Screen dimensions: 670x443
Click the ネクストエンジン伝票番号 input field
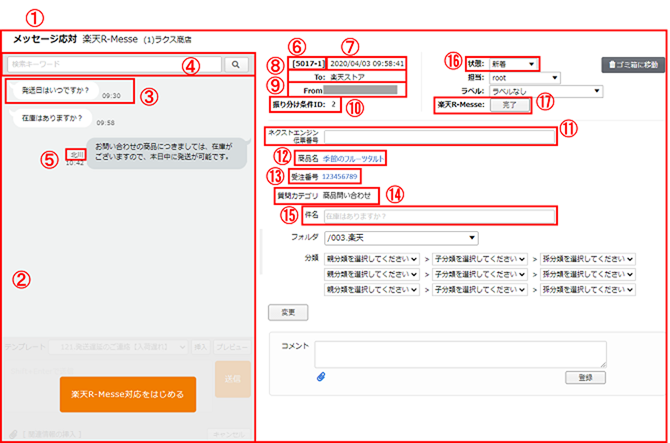pyautogui.click(x=438, y=137)
